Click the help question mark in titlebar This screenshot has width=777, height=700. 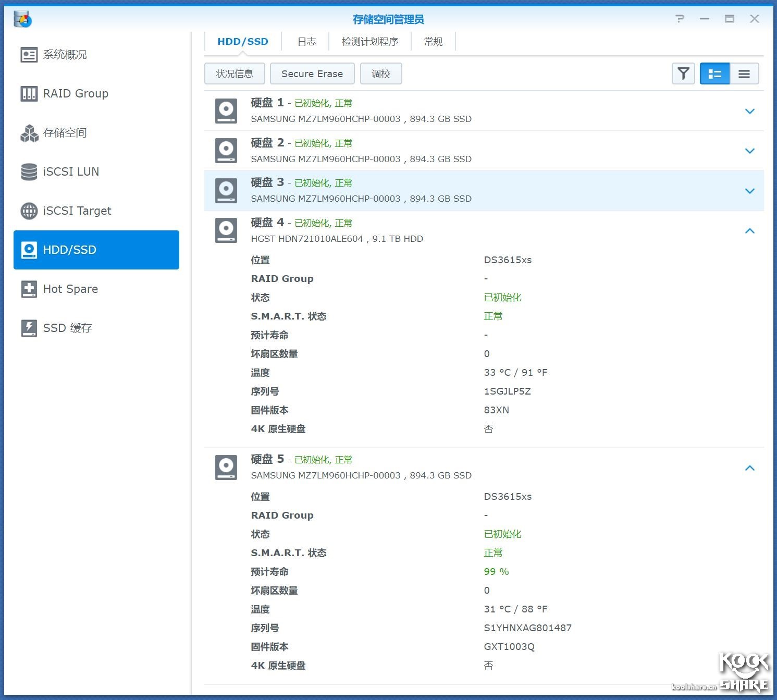coord(680,19)
